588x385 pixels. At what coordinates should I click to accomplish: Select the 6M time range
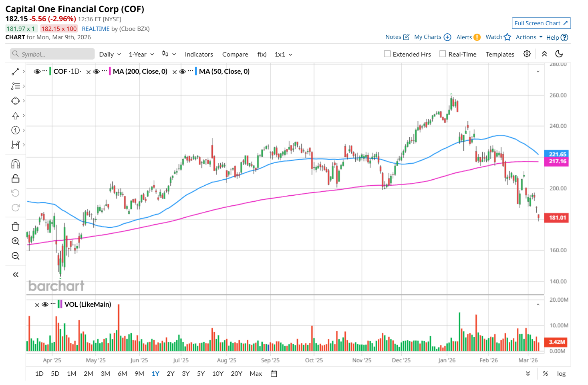click(122, 373)
